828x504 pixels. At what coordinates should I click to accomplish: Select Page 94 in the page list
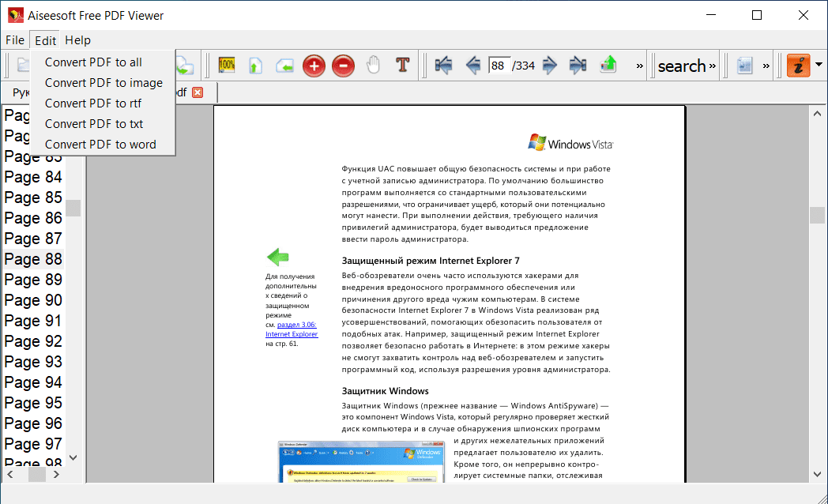[33, 382]
